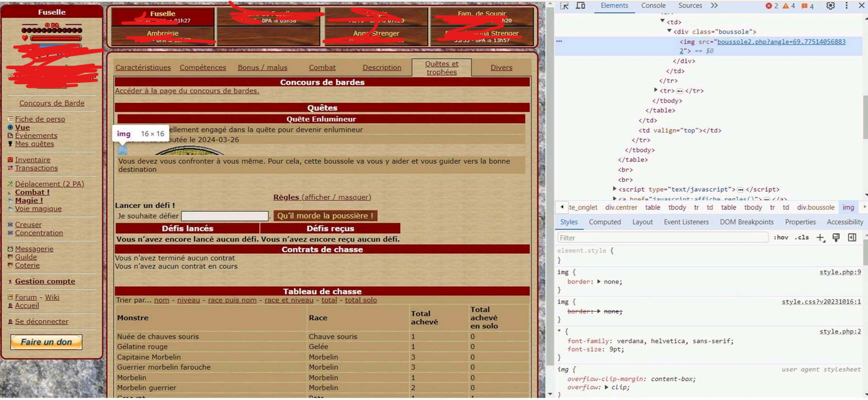This screenshot has height=400, width=868.
Task: Open the style.php:9 source link
Action: click(x=840, y=272)
